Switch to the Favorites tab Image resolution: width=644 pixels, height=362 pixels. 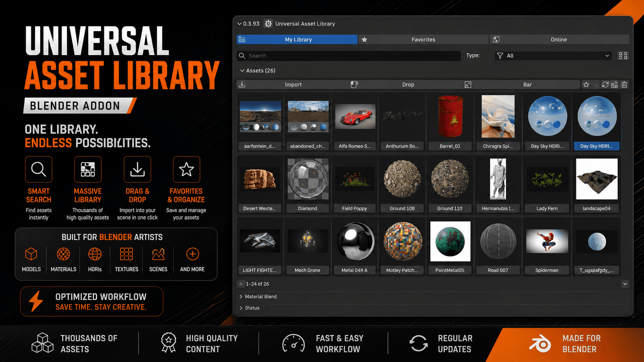pyautogui.click(x=423, y=40)
